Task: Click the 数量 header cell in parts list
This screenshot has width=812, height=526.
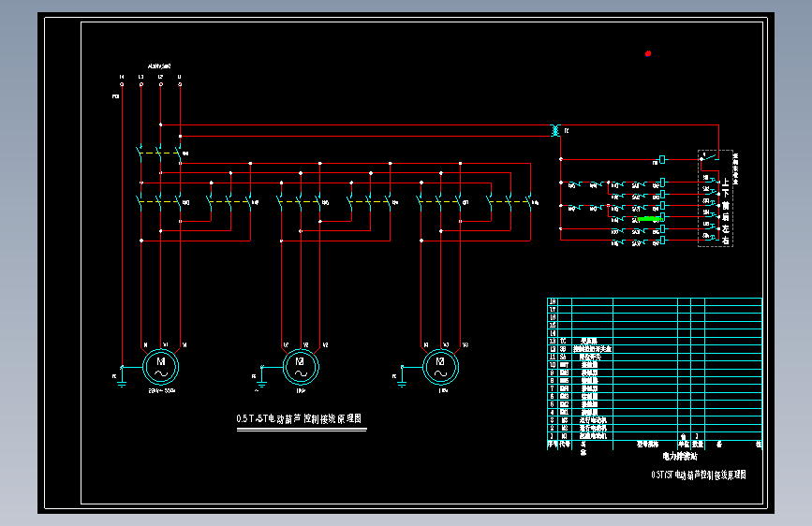Action: tap(698, 445)
